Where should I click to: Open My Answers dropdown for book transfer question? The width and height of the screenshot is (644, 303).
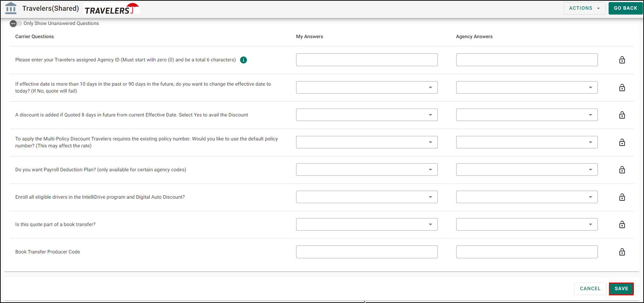pos(367,224)
